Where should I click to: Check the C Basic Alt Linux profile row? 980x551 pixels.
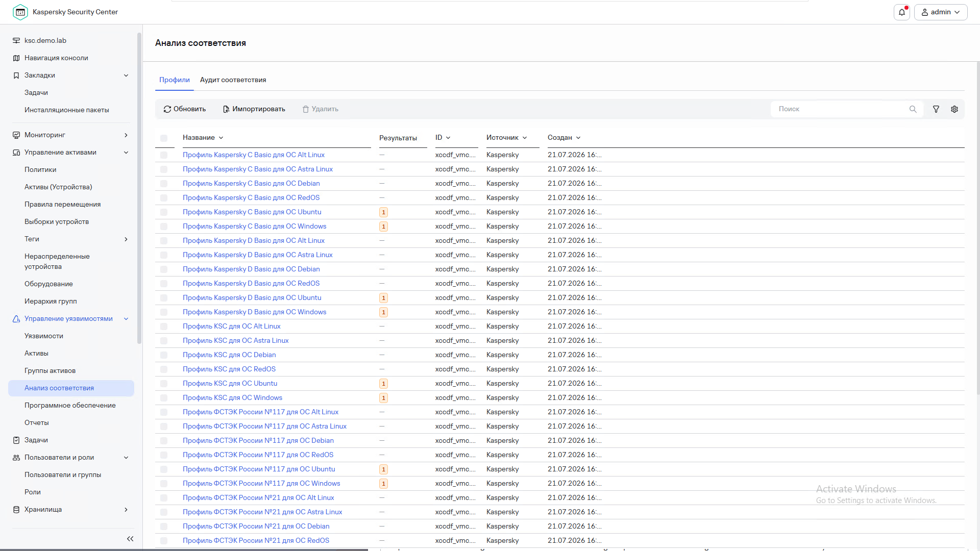point(164,155)
